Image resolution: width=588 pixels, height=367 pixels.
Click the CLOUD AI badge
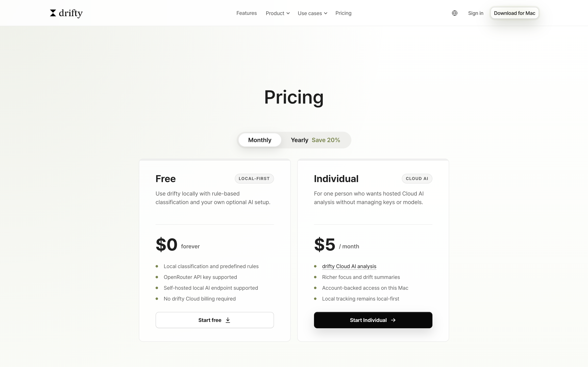point(417,179)
